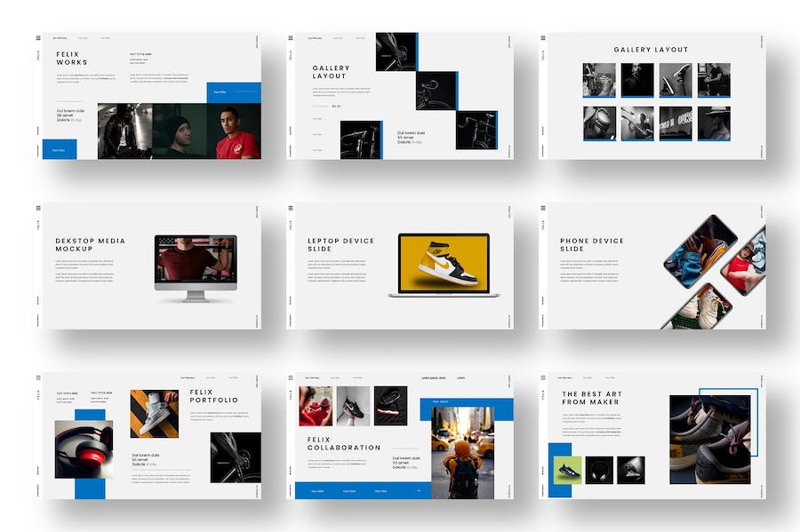The height and width of the screenshot is (532, 800).
Task: Click first navigation title atop Felix Works slide
Action: coord(60,38)
